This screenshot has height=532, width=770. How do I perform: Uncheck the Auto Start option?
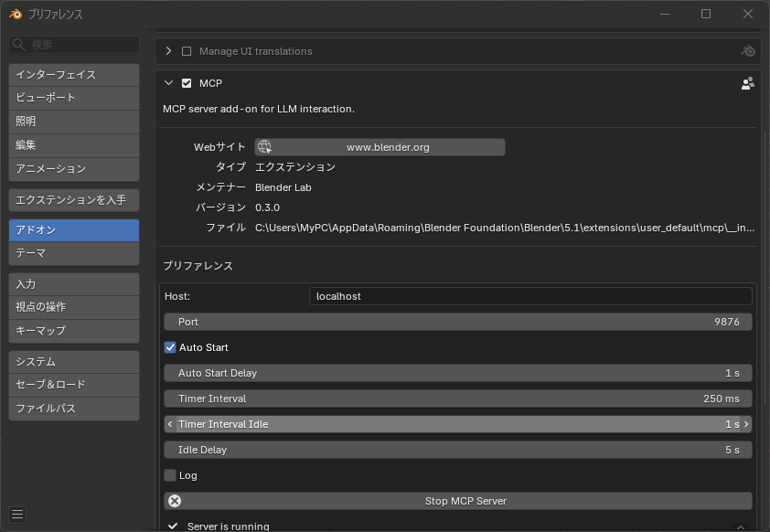point(170,347)
